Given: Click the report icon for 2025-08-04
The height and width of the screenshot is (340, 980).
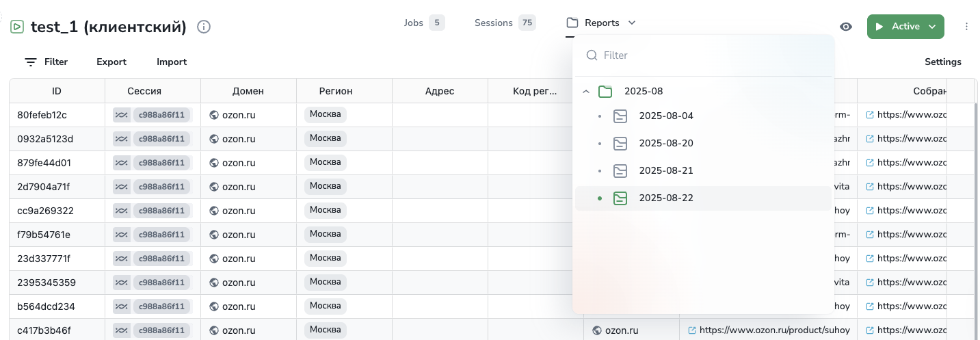Looking at the screenshot, I should tap(620, 116).
